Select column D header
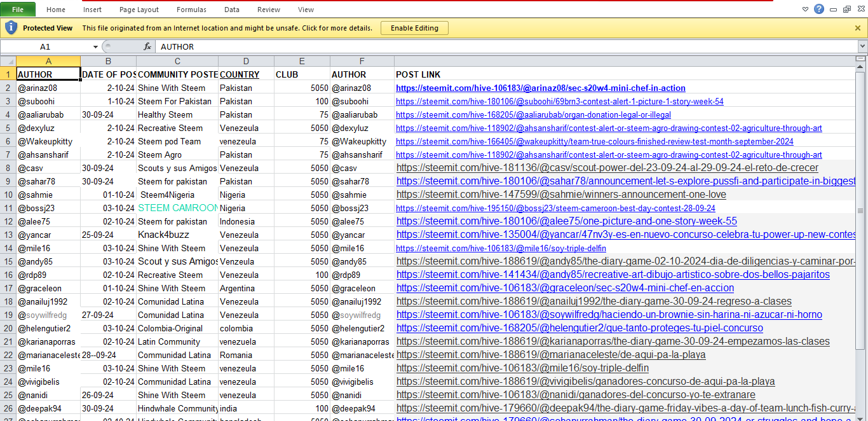Image resolution: width=868 pixels, height=421 pixels. (246, 61)
